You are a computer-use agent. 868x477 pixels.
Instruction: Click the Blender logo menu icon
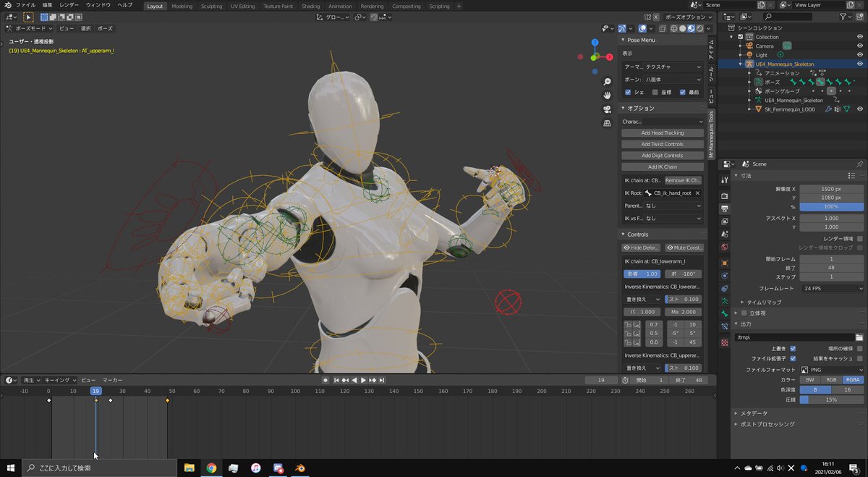pos(7,5)
